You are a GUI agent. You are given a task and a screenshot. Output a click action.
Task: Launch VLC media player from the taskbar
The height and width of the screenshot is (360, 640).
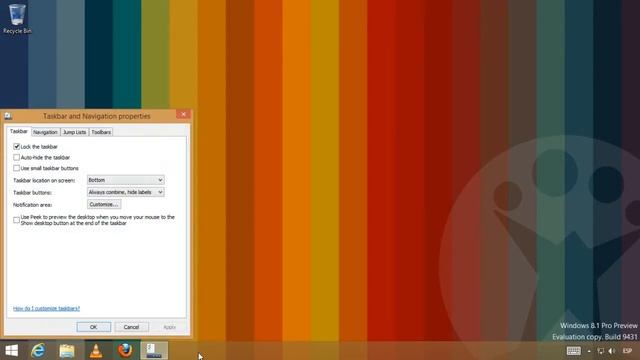click(x=96, y=351)
